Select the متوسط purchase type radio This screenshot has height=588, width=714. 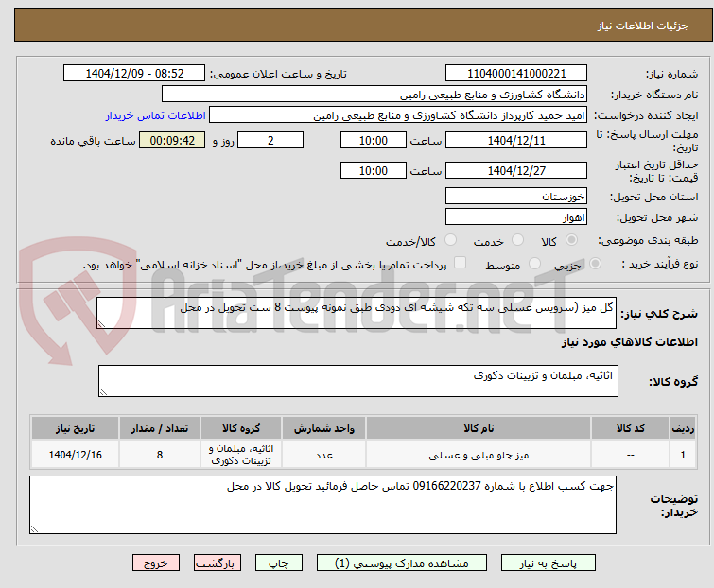click(534, 264)
